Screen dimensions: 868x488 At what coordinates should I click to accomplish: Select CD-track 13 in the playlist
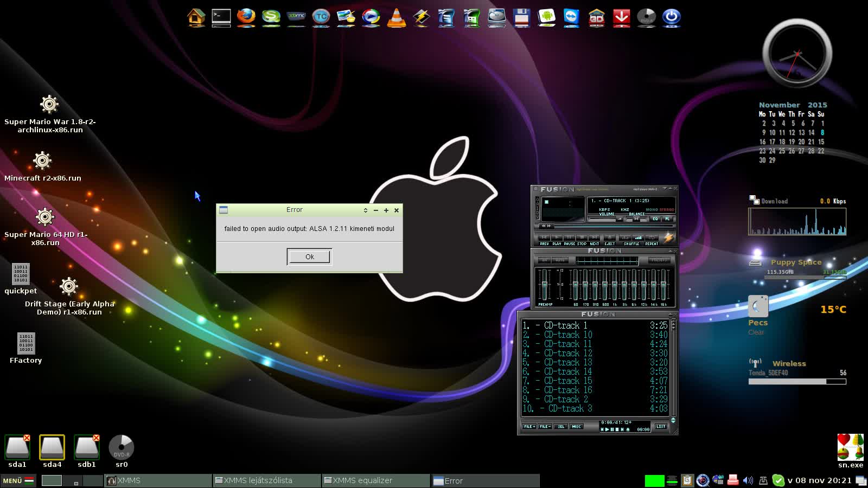(x=595, y=362)
